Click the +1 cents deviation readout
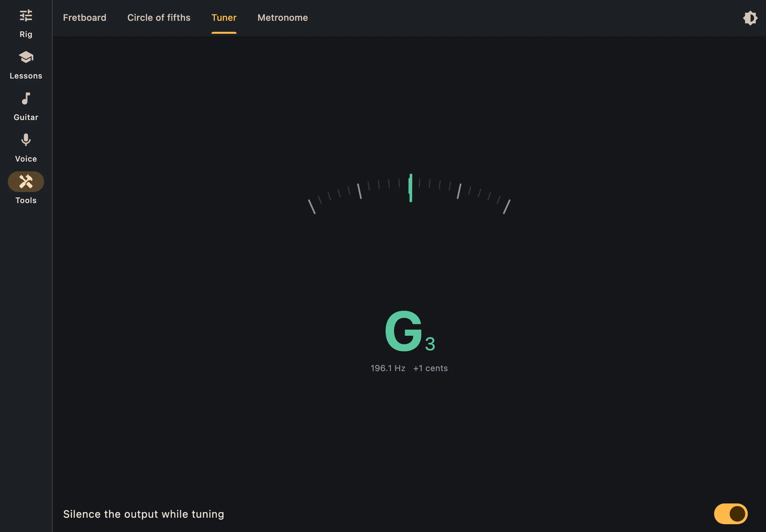This screenshot has width=766, height=532. (430, 368)
